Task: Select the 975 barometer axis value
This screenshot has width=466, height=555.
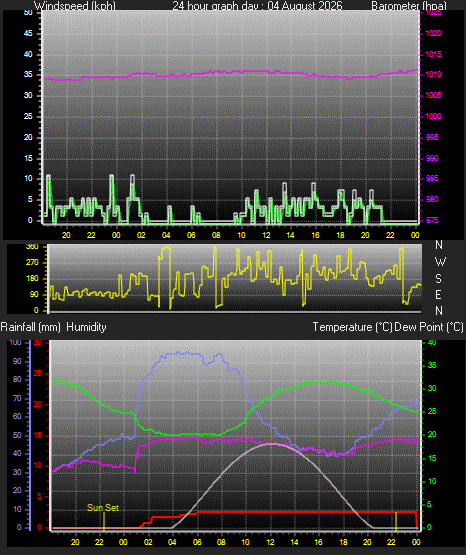Action: pos(432,220)
